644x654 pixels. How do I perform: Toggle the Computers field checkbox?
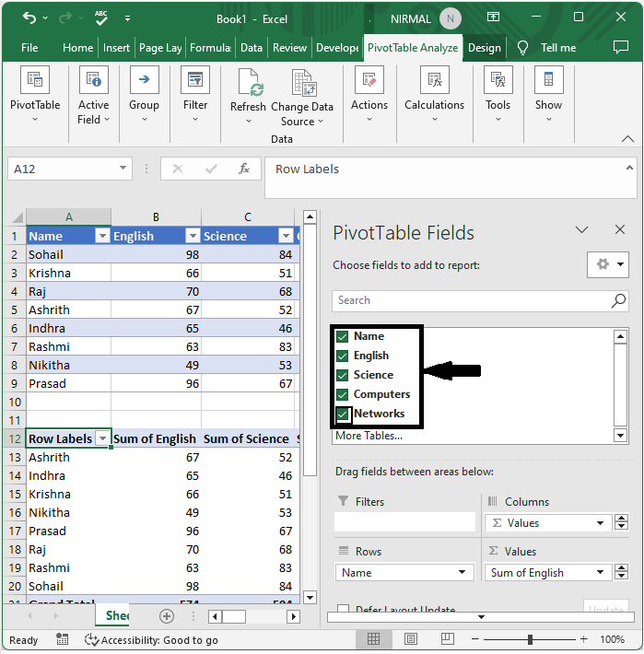coord(343,394)
